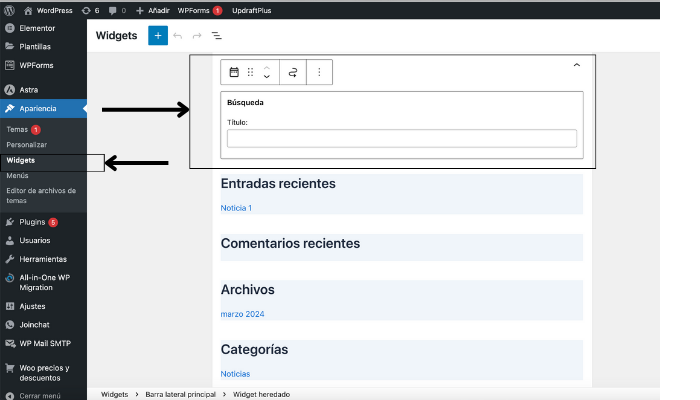
Task: Click the redo arrow in Widgets header
Action: pos(197,36)
